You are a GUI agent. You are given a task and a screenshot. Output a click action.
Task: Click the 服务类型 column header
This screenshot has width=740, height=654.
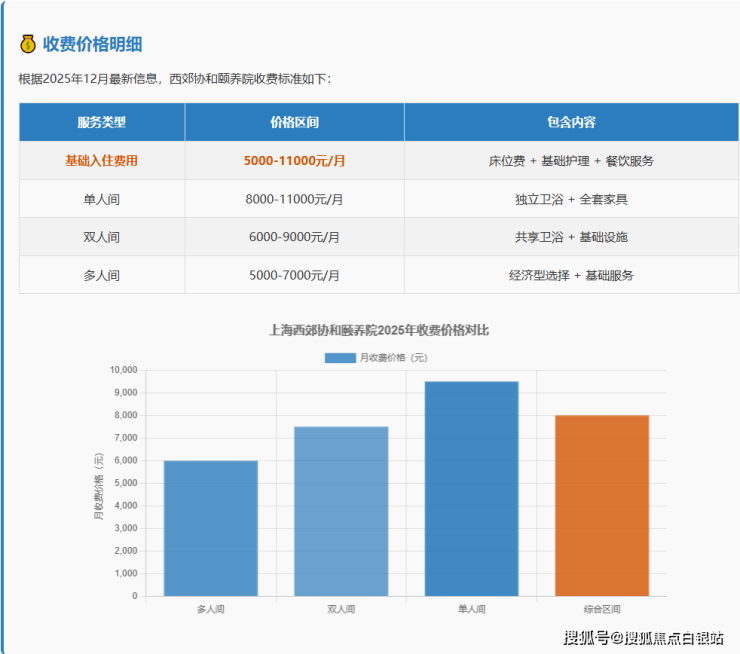[102, 122]
